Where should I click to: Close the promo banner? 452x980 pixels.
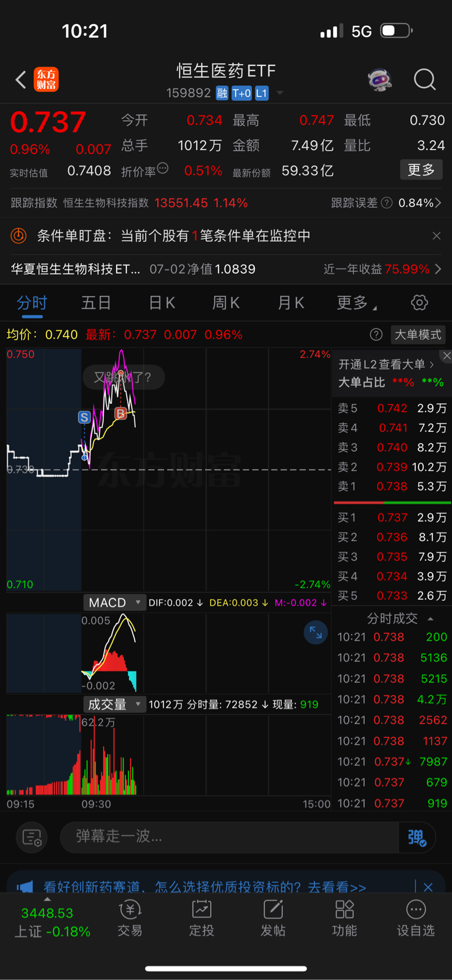click(x=428, y=887)
